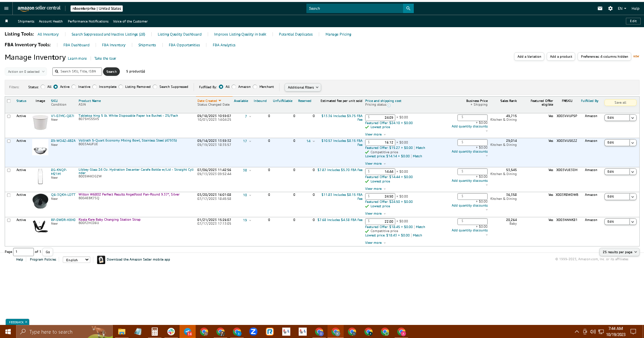Open the messages envelope icon
644x338 pixels.
coord(600,8)
